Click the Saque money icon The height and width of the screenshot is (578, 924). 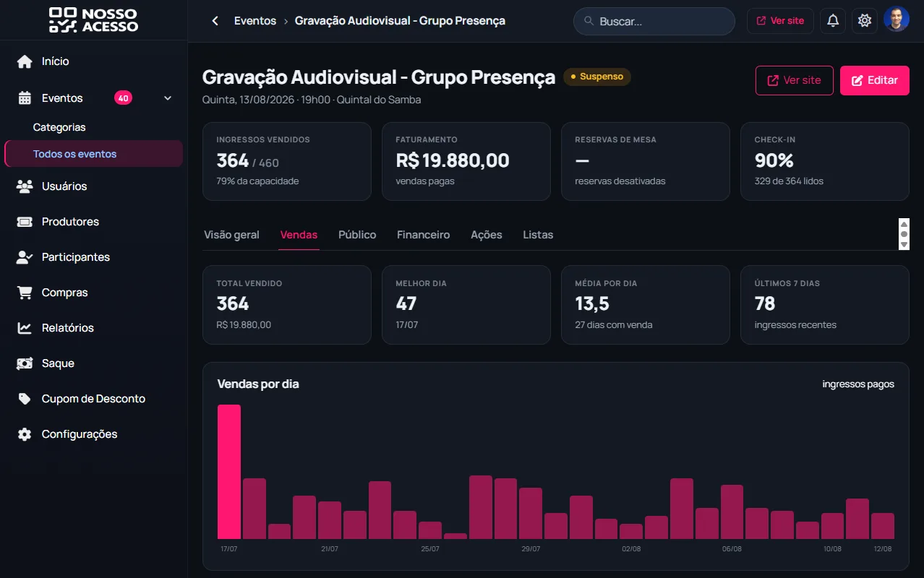click(x=25, y=363)
